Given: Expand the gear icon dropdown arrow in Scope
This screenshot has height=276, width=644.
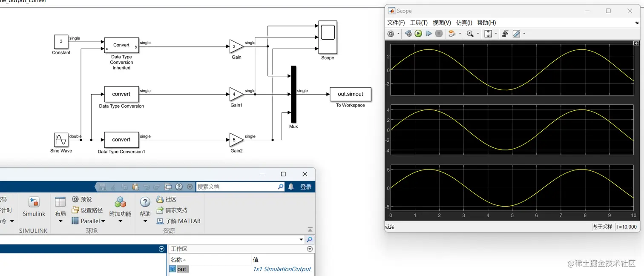Looking at the screenshot, I should point(398,34).
